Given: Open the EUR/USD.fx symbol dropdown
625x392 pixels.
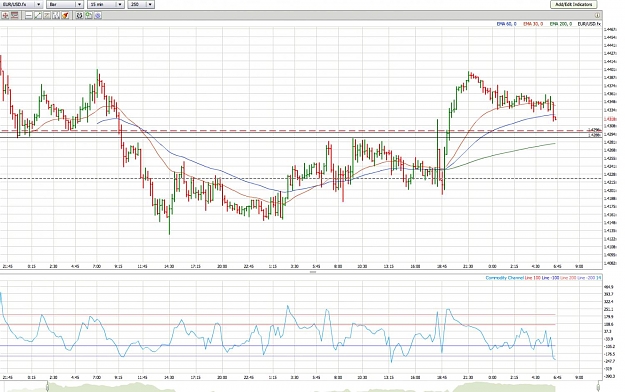Looking at the screenshot, I should (21, 4).
